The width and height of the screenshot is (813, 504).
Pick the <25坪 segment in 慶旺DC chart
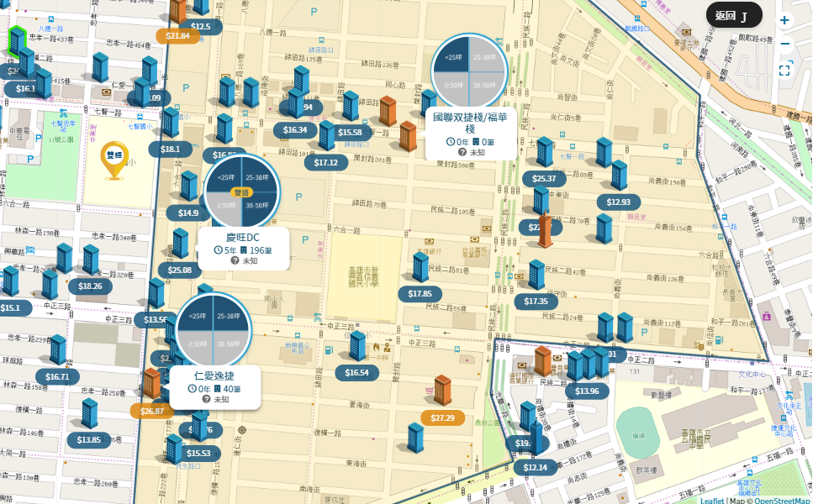click(x=225, y=177)
